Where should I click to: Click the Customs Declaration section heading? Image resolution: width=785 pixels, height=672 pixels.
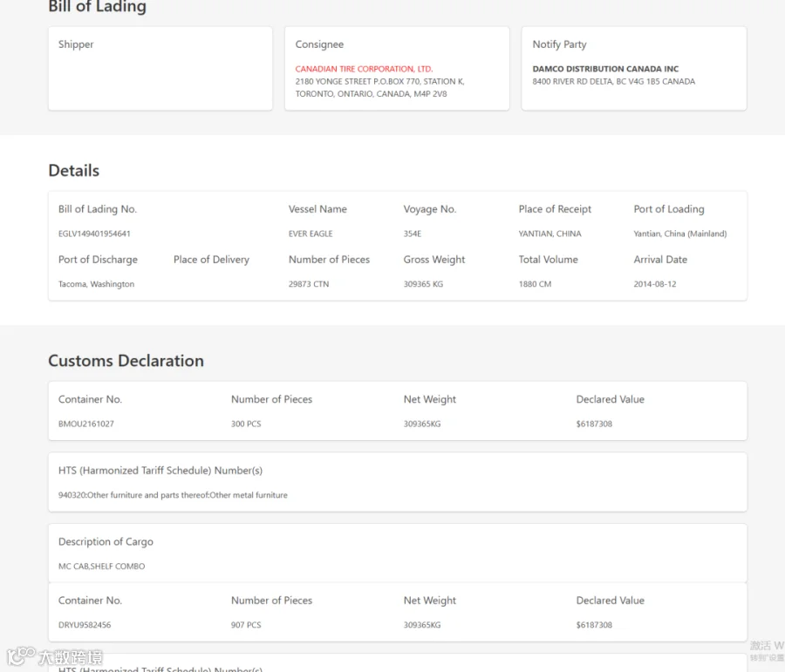point(126,361)
